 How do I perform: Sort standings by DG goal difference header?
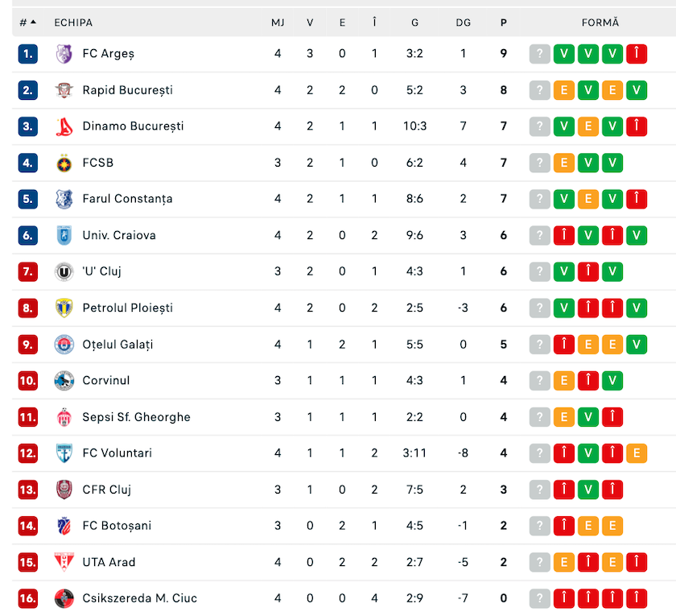(463, 23)
